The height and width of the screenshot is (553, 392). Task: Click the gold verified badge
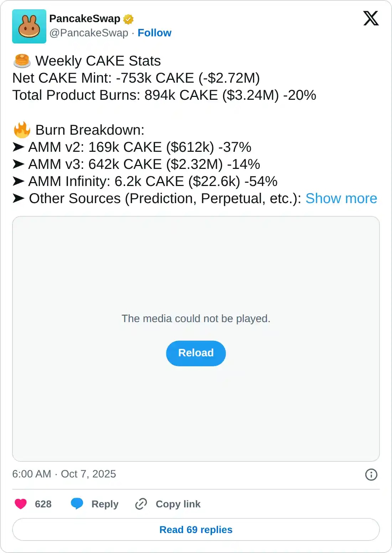tap(128, 19)
